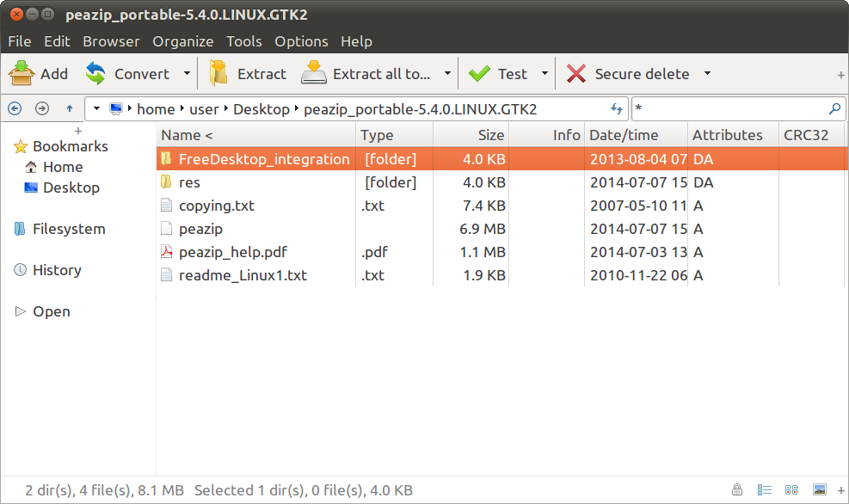Click the Desktop icon in sidebar
849x504 pixels.
tap(31, 187)
